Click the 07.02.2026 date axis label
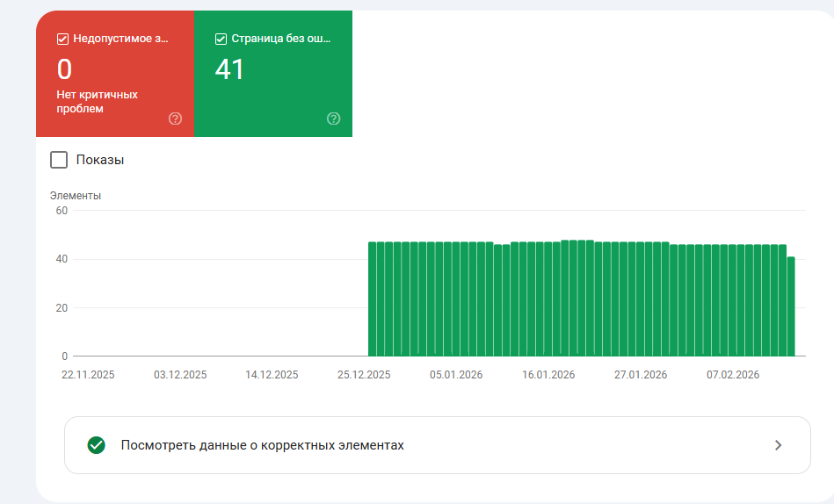Screen dimensions: 834x504 coord(733,375)
